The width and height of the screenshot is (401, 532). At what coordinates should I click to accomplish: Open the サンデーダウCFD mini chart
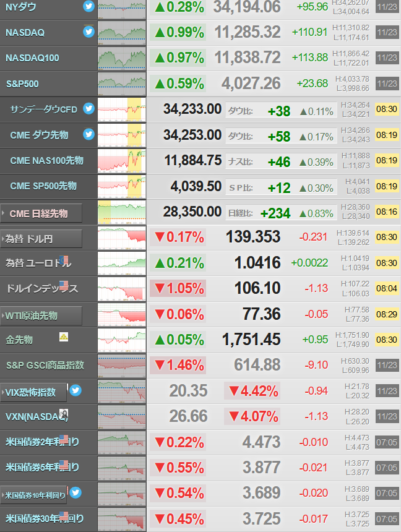point(121,109)
